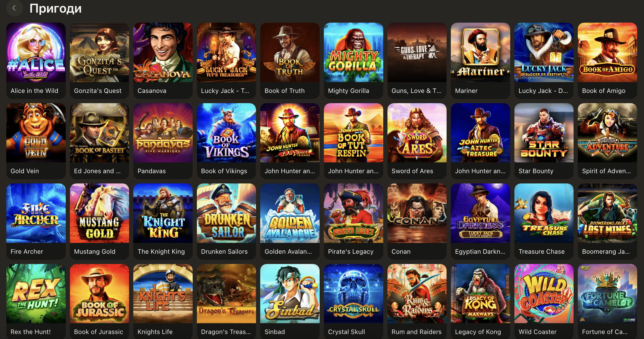The image size is (644, 339).
Task: Click the Drunken Sailors game image
Action: [226, 213]
